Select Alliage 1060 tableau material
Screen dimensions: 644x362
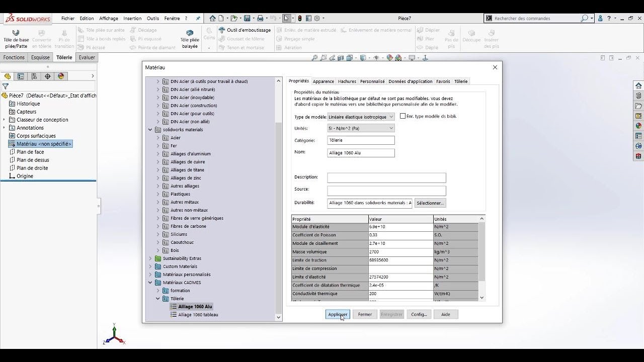pos(198,315)
